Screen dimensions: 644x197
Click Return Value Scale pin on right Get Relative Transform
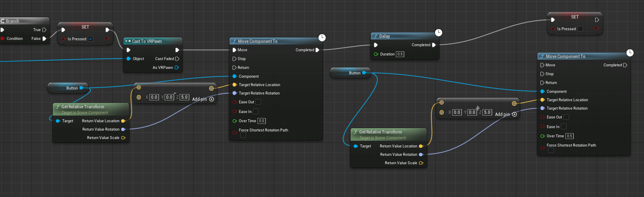(421, 163)
